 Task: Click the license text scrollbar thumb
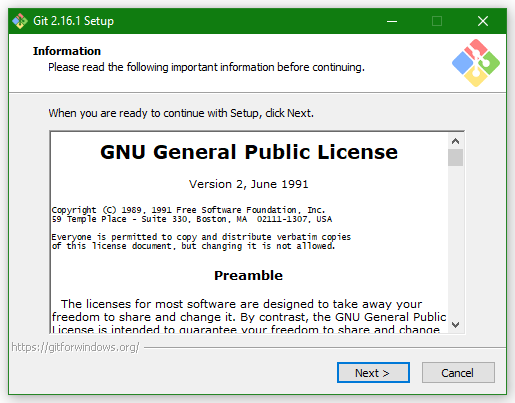coord(455,157)
